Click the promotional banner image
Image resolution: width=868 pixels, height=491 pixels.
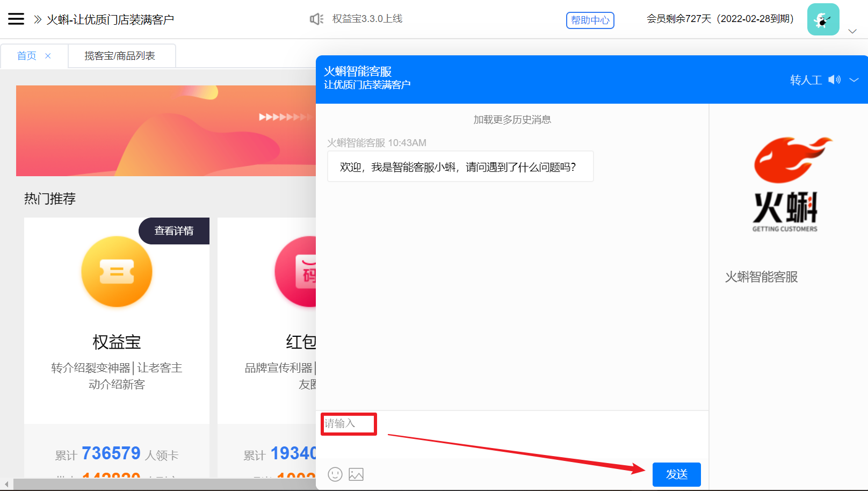(x=166, y=131)
